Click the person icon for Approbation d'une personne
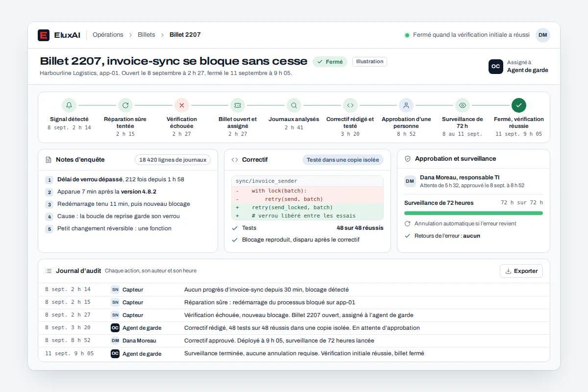 [406, 105]
